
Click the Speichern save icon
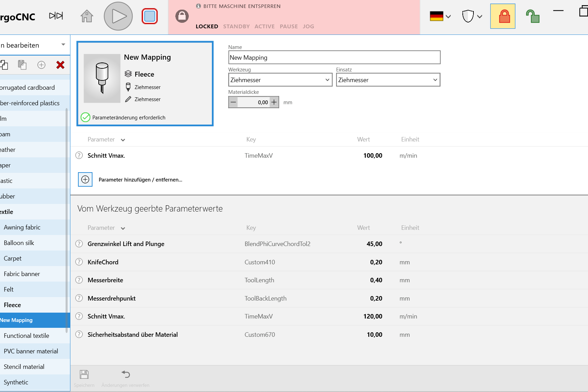click(x=84, y=374)
